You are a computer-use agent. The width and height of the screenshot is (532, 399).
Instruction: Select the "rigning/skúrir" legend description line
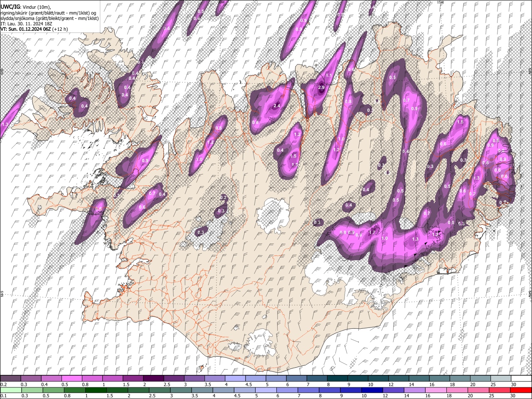click(48, 13)
